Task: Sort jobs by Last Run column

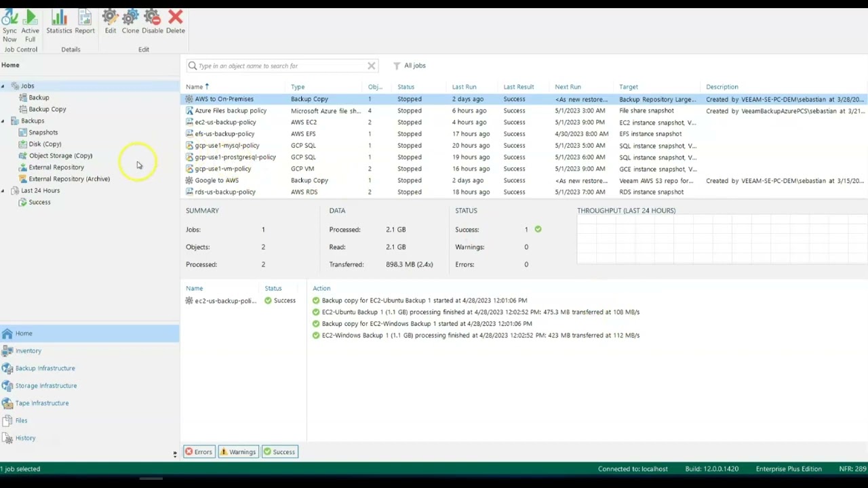Action: [464, 87]
